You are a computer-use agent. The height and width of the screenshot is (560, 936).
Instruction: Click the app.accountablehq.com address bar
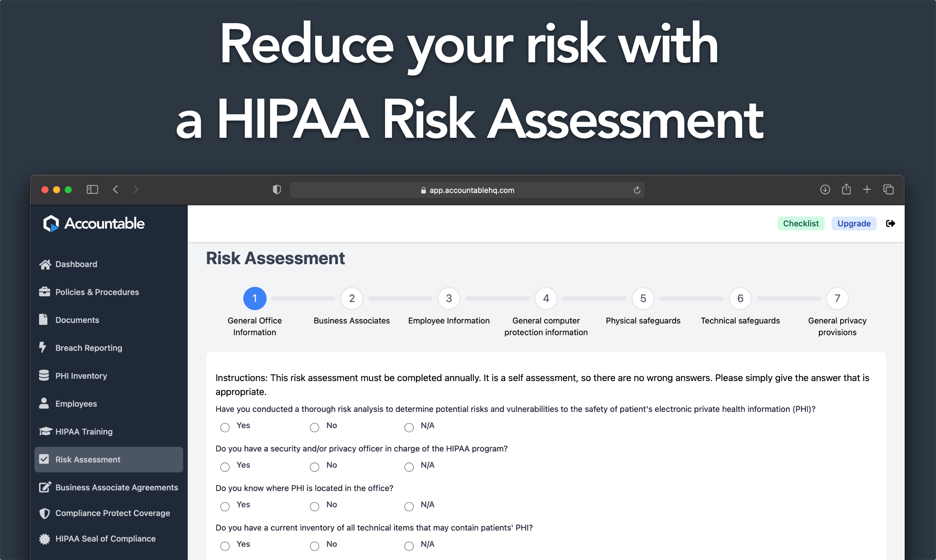click(x=467, y=190)
